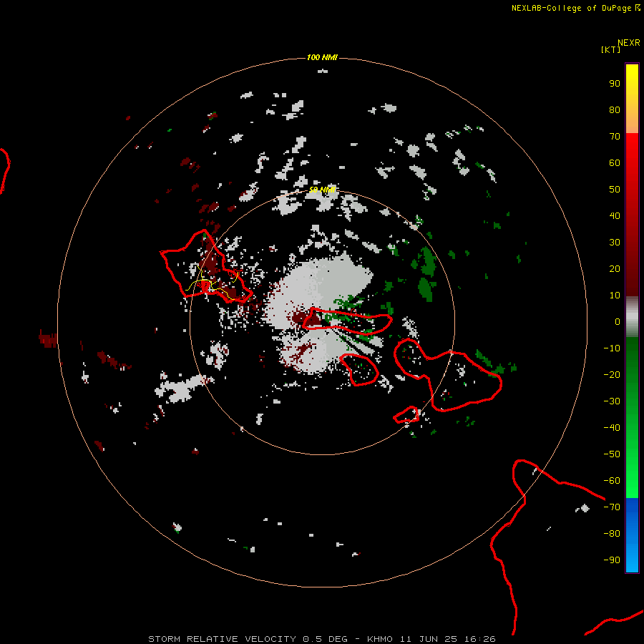Screen dimensions: 644x644
Task: Click the 100 NMI range ring label
Action: pyautogui.click(x=322, y=57)
